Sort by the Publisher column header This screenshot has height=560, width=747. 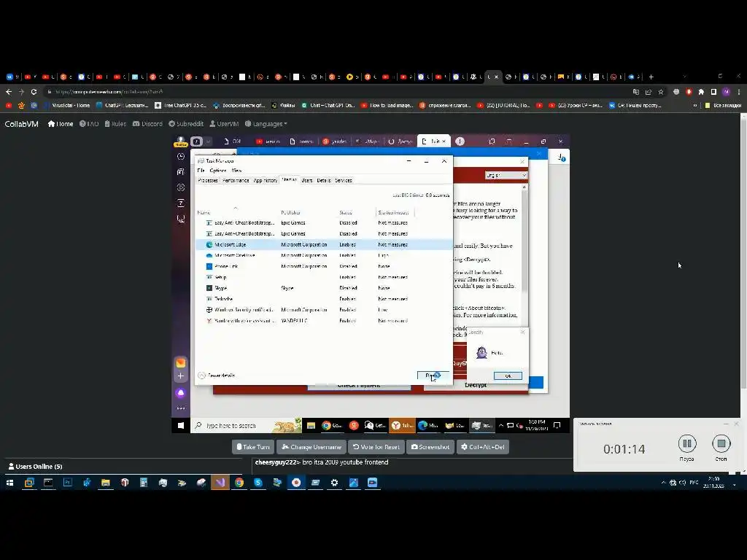coord(290,212)
